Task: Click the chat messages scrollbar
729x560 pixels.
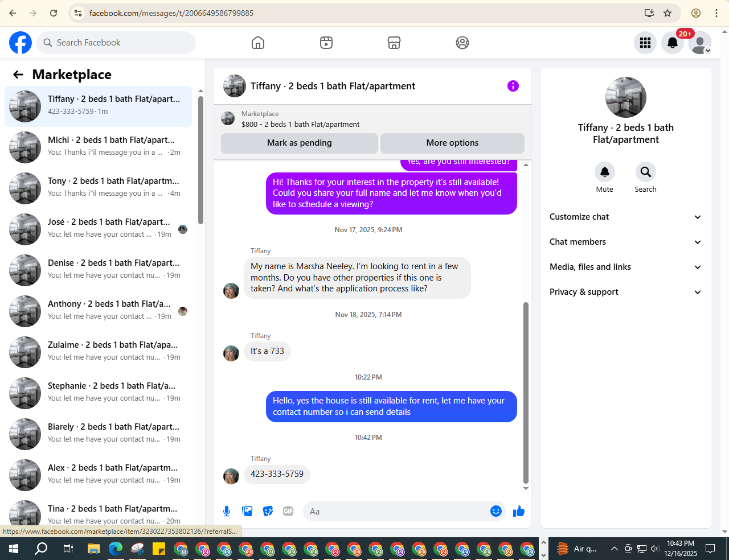Action: pos(526,393)
